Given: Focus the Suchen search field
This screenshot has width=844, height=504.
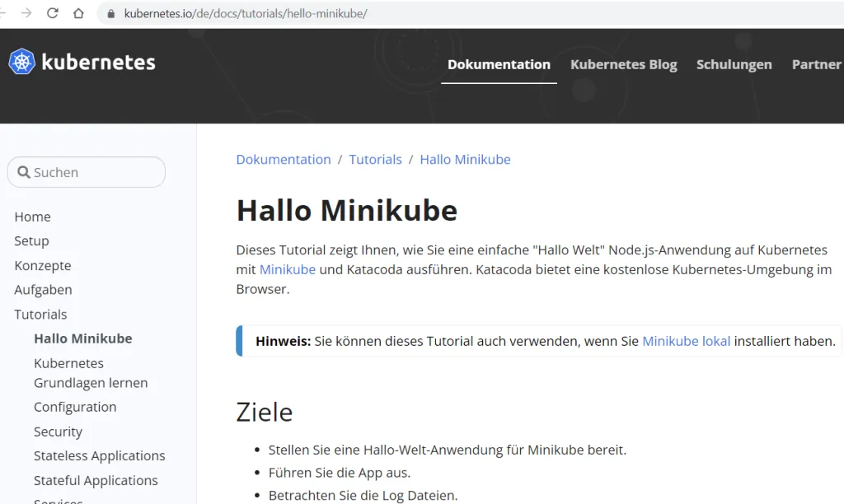Looking at the screenshot, I should [x=86, y=172].
